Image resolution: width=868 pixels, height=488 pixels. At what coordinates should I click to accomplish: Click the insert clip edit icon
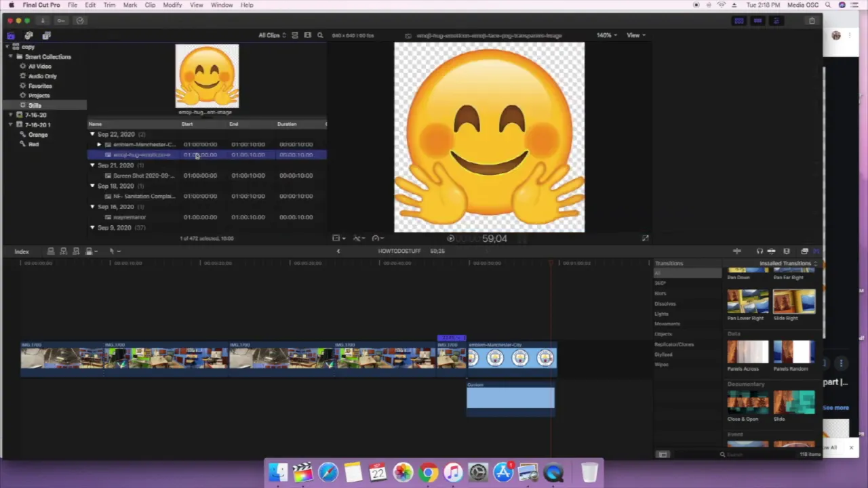point(63,251)
